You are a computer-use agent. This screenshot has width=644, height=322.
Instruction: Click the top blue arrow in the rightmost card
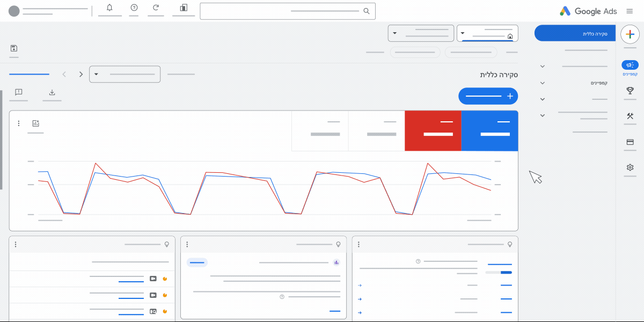(x=360, y=285)
